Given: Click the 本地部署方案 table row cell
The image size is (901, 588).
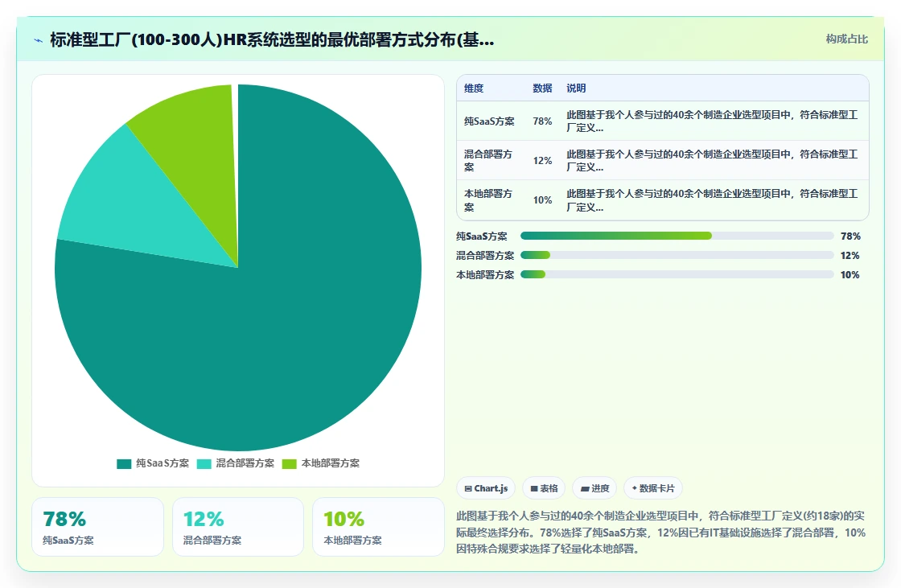Looking at the screenshot, I should point(488,200).
